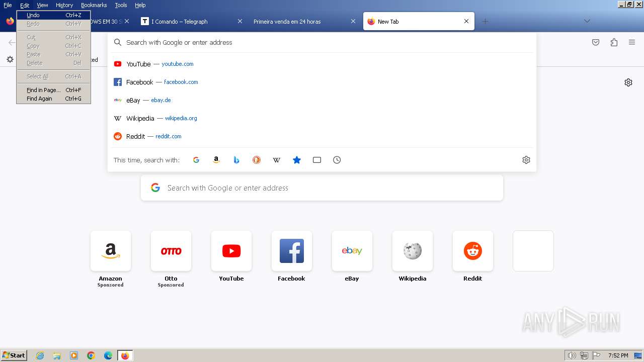Open new tab personalize gear icon
Viewport: 644px width, 362px height.
[628, 82]
